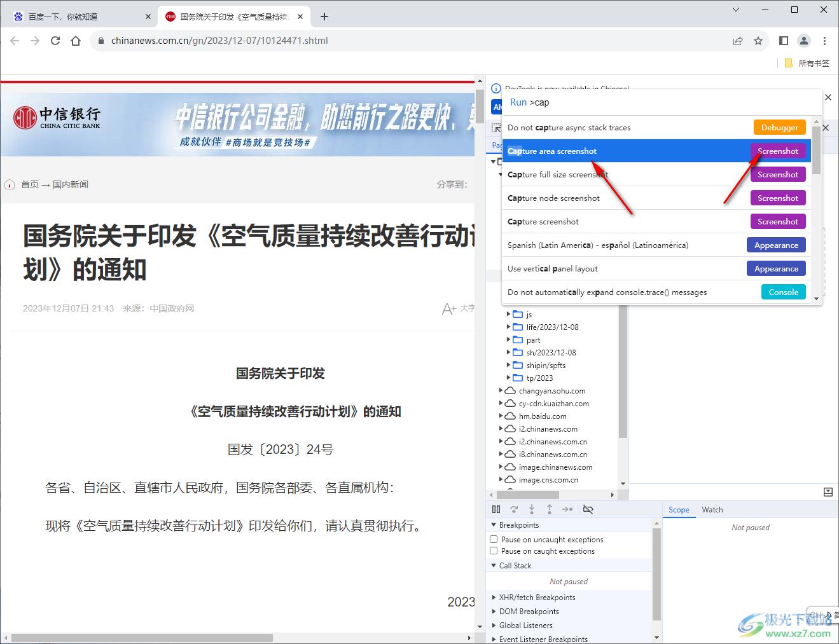Click the browser back arrow
The height and width of the screenshot is (644, 839).
(15, 41)
